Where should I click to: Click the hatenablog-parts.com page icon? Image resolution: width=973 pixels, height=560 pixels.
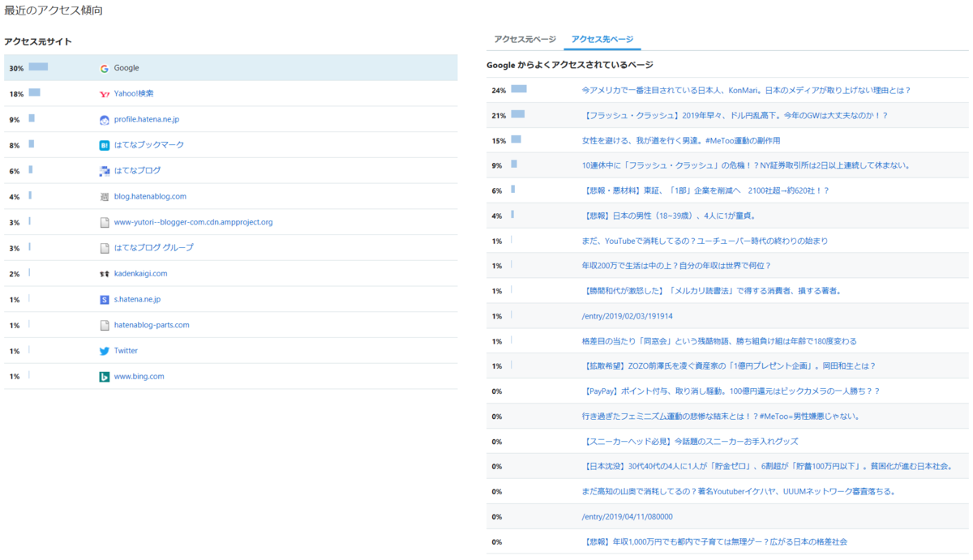[x=104, y=325]
